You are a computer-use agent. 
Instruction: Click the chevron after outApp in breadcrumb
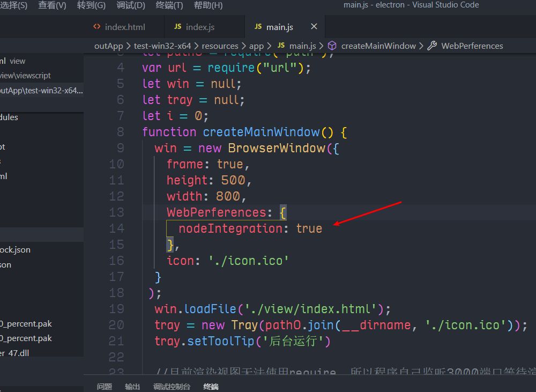128,46
